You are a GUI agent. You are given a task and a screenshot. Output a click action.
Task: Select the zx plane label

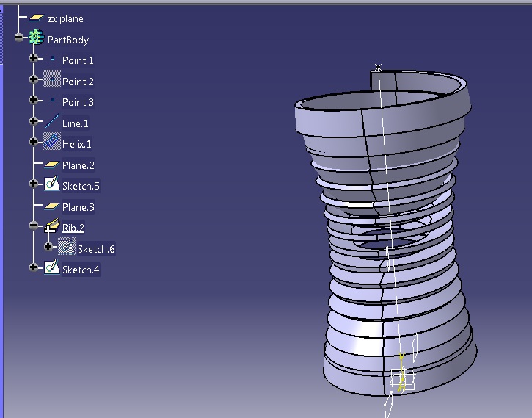[65, 18]
